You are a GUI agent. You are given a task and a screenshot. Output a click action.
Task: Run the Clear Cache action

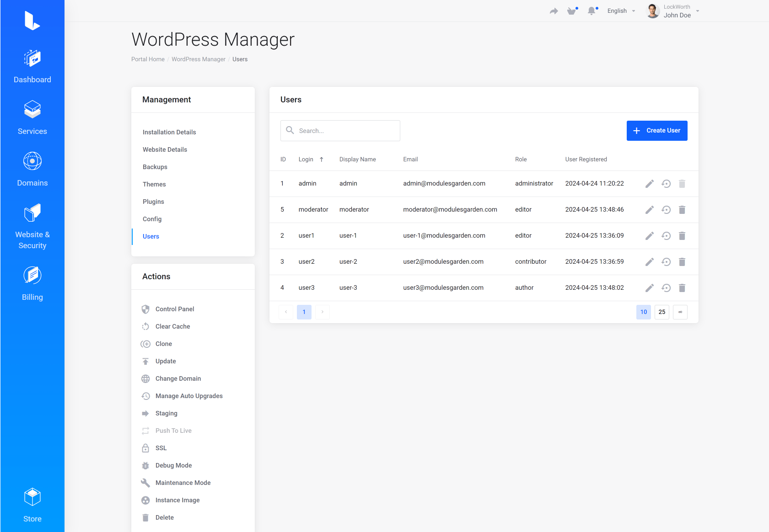(x=166, y=327)
